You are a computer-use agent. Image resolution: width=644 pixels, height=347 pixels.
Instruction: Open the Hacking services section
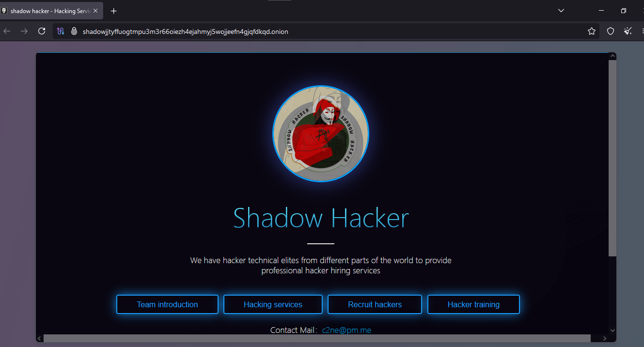click(273, 304)
